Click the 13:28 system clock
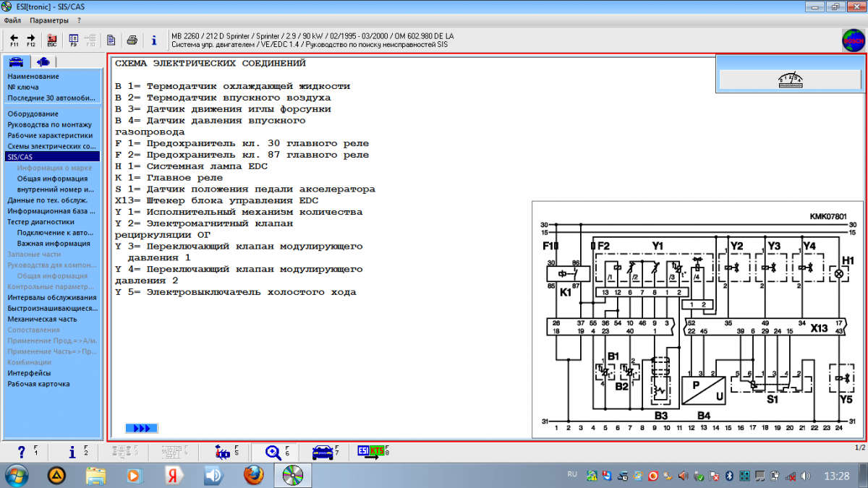This screenshot has height=488, width=868. (x=836, y=476)
